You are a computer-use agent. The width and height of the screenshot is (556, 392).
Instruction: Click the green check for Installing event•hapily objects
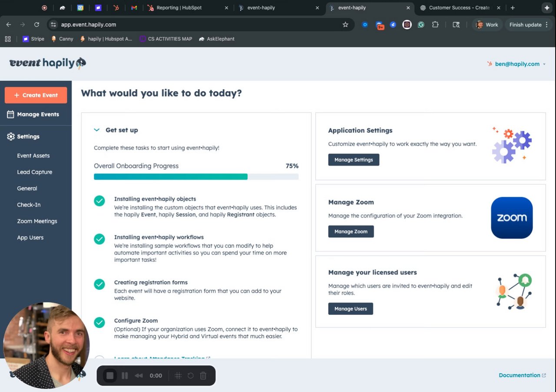(99, 201)
